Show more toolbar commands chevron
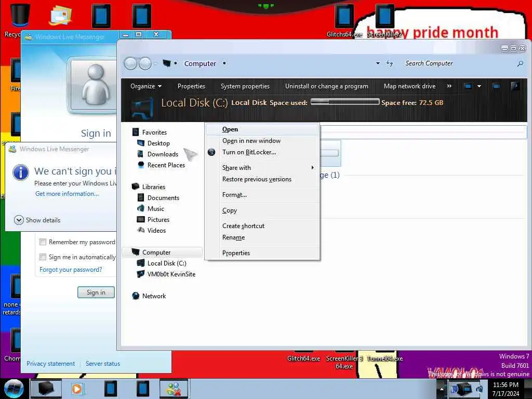 click(x=449, y=86)
